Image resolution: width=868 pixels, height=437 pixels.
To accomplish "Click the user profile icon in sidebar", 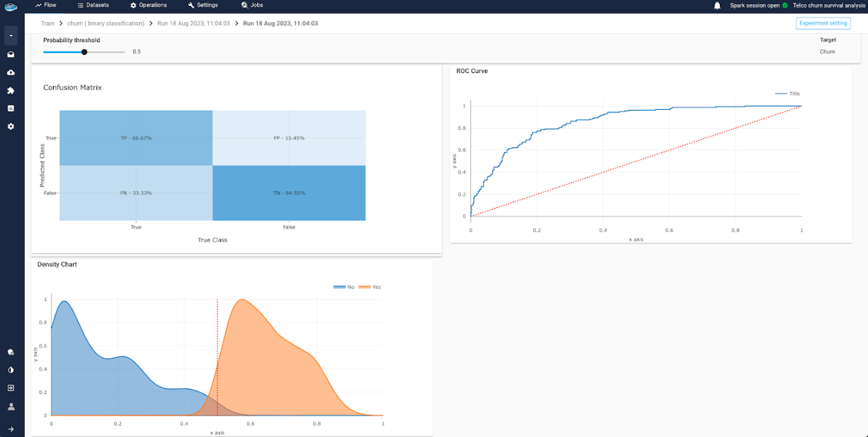I will [11, 406].
